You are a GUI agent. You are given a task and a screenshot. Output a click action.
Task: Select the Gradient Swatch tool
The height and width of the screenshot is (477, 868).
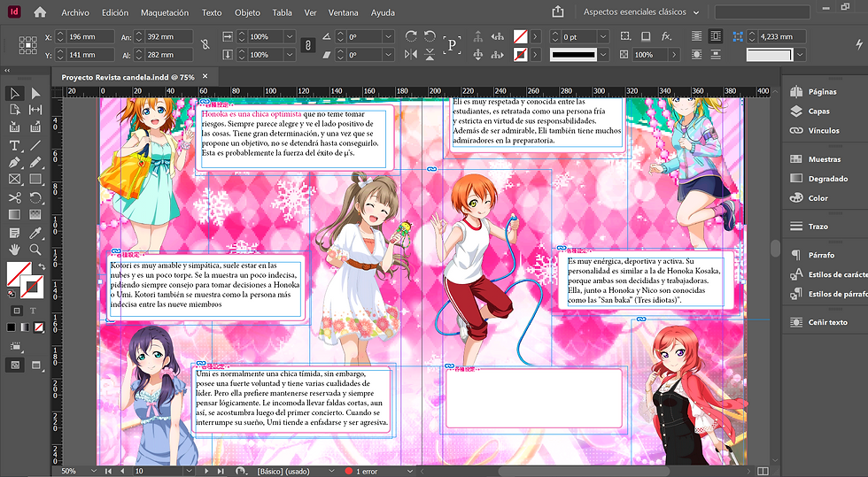[x=15, y=214]
